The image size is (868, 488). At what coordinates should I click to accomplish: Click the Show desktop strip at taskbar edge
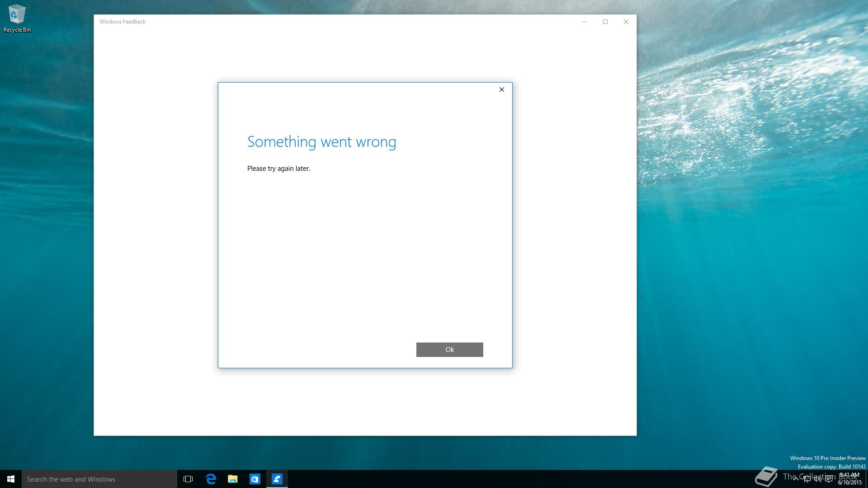pyautogui.click(x=866, y=479)
